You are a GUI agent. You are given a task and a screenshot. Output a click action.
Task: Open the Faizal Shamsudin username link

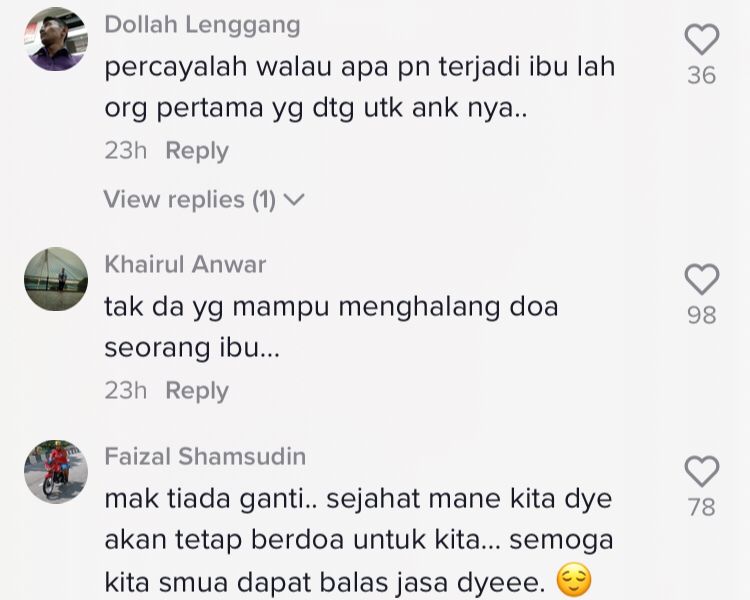click(205, 456)
